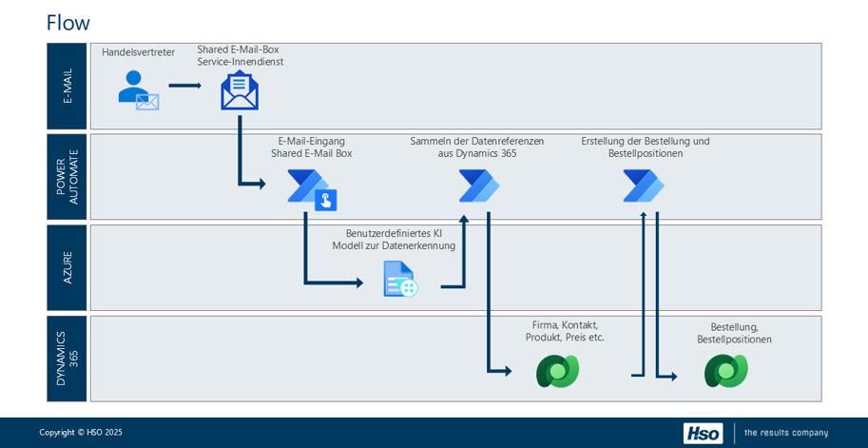This screenshot has width=868, height=448.
Task: Click the Flow slide title
Action: pos(68,23)
